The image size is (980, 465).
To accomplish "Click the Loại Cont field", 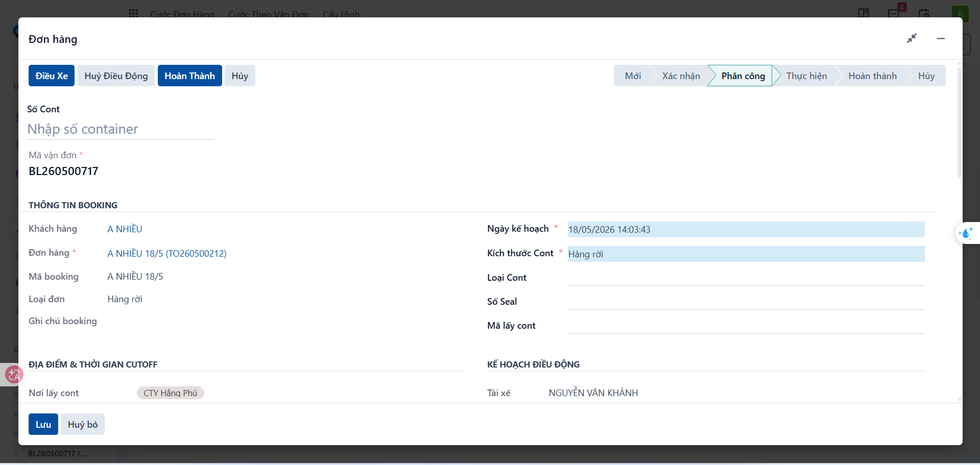I will (746, 278).
